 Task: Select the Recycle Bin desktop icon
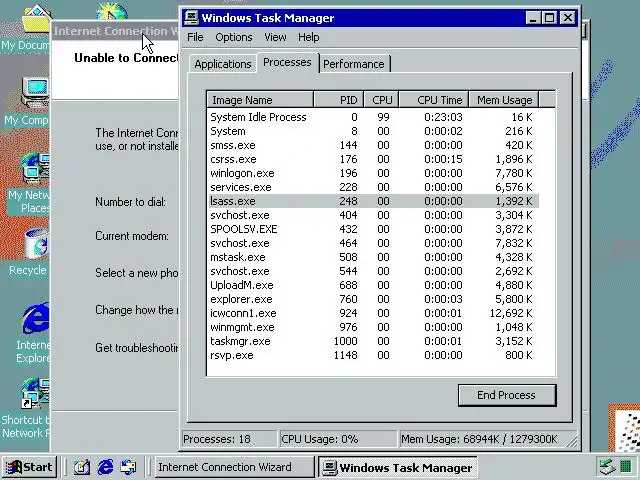[x=28, y=252]
